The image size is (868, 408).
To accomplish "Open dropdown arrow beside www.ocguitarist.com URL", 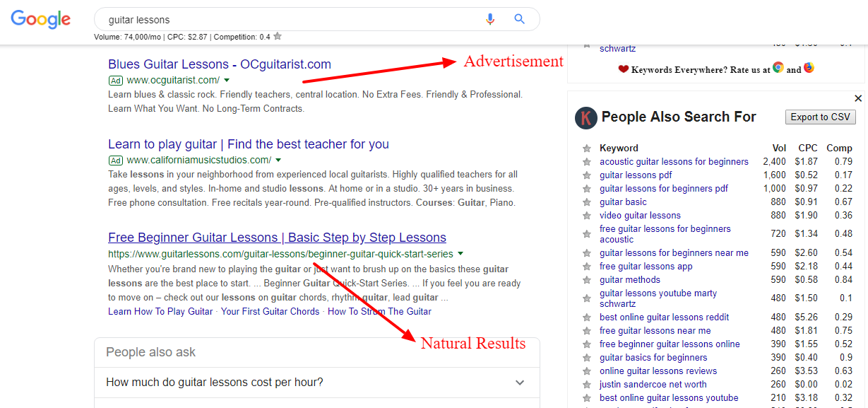I will pos(227,81).
